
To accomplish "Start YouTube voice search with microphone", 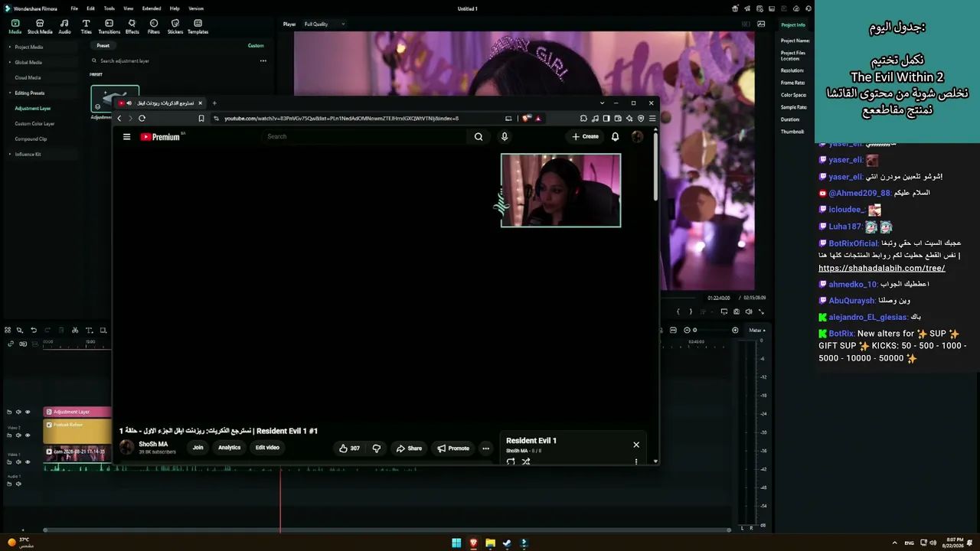I will click(x=504, y=137).
